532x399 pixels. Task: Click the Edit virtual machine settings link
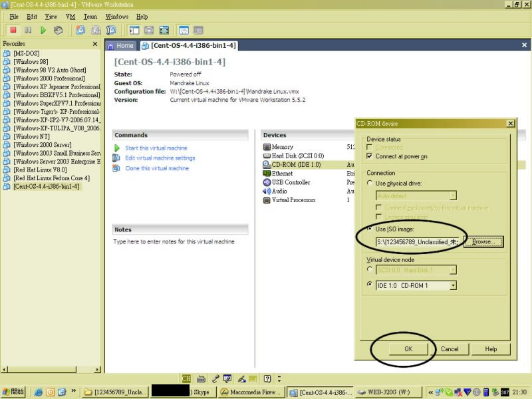coord(160,158)
